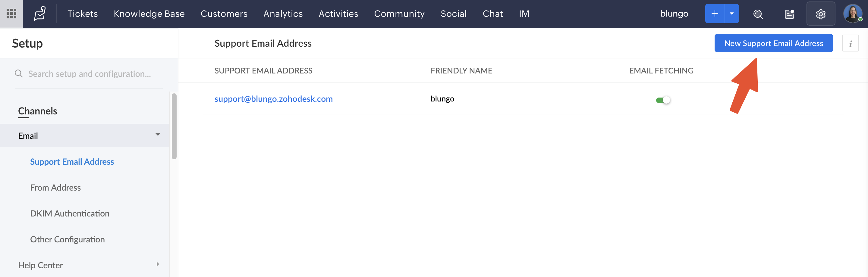Click the FRIENDLY NAME column header
The height and width of the screenshot is (277, 868).
coord(461,71)
